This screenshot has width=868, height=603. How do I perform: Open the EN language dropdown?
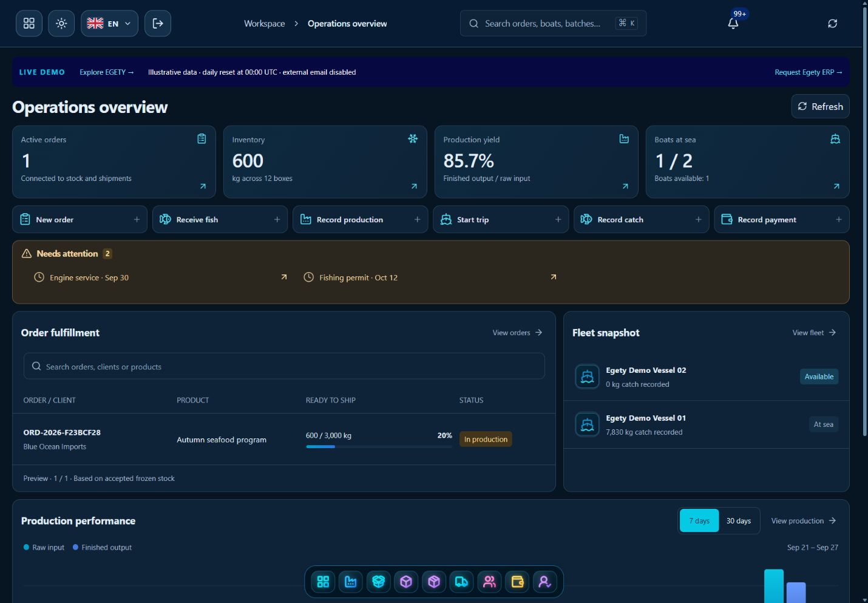click(109, 24)
